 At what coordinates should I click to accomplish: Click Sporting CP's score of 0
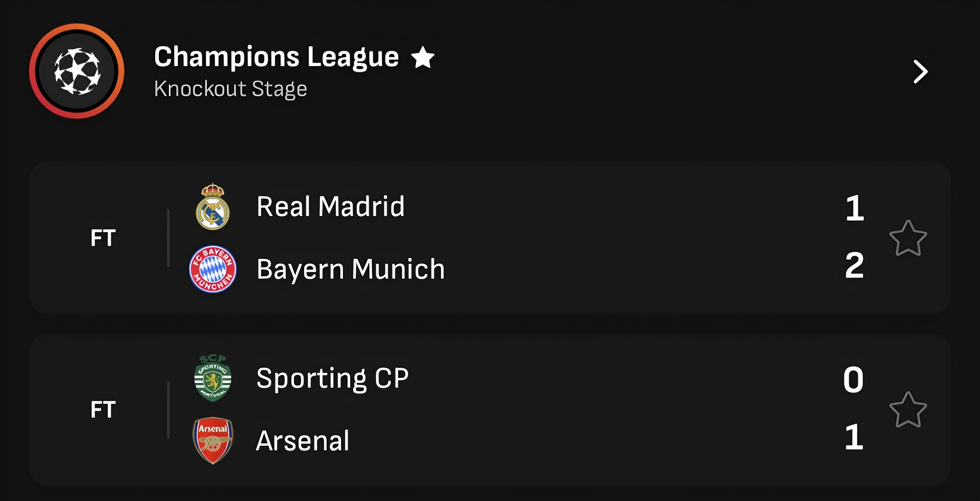pyautogui.click(x=853, y=380)
